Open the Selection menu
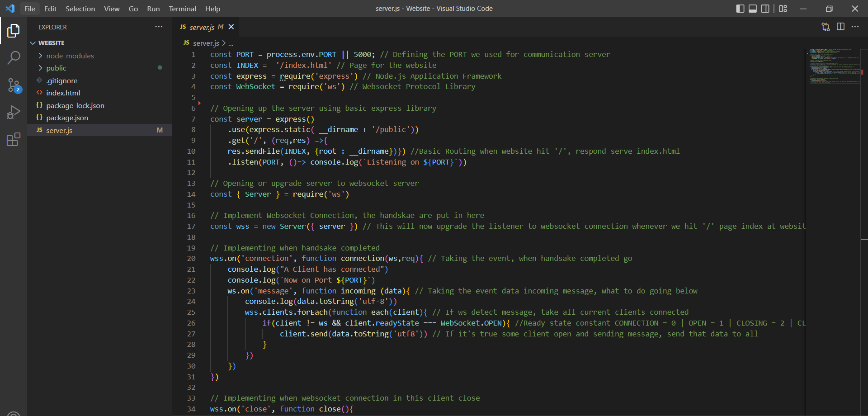Viewport: 868px width, 416px height. (x=80, y=9)
